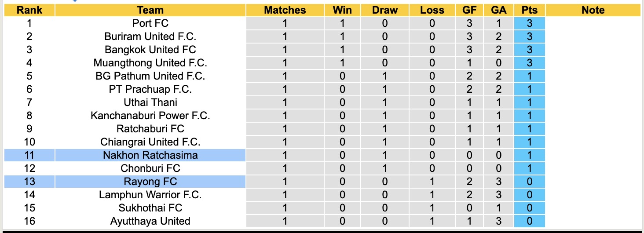
Task: Select the highlighted Nakhon Ratchasima team
Action: coord(150,155)
